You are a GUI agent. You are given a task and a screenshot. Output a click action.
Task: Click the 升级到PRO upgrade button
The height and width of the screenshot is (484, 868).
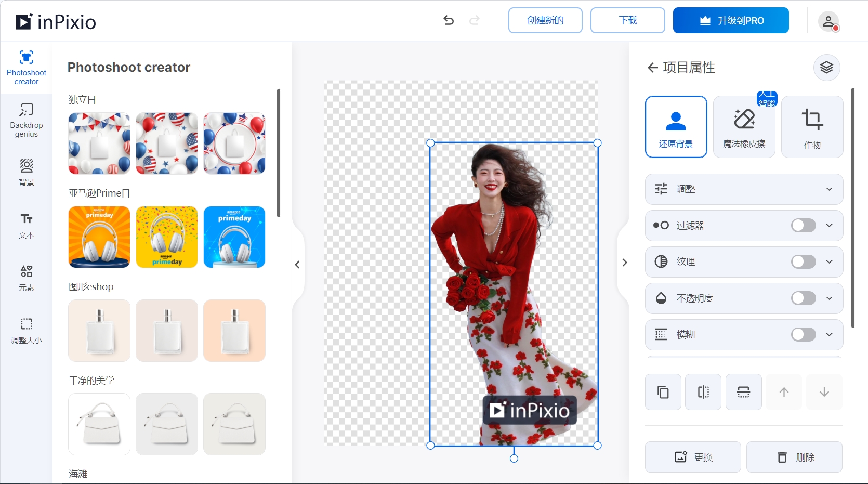[731, 20]
